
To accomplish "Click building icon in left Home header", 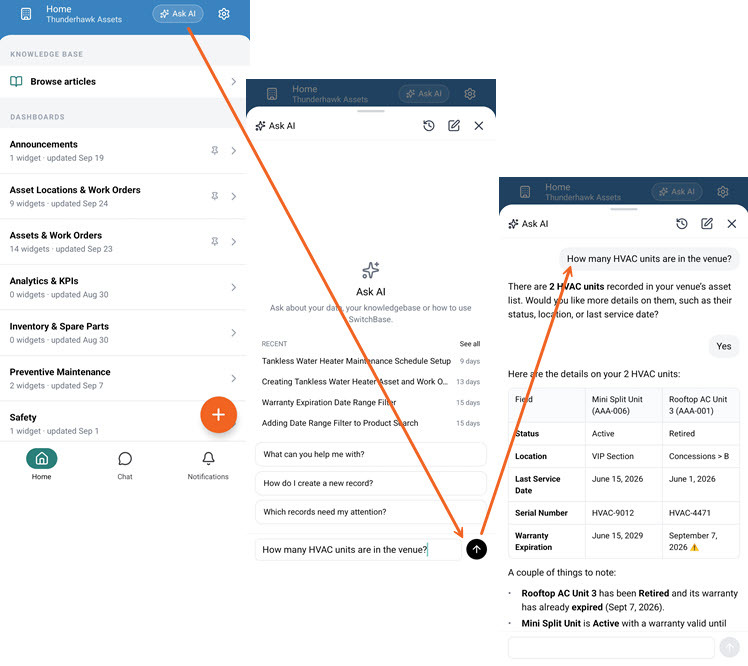I will (26, 14).
